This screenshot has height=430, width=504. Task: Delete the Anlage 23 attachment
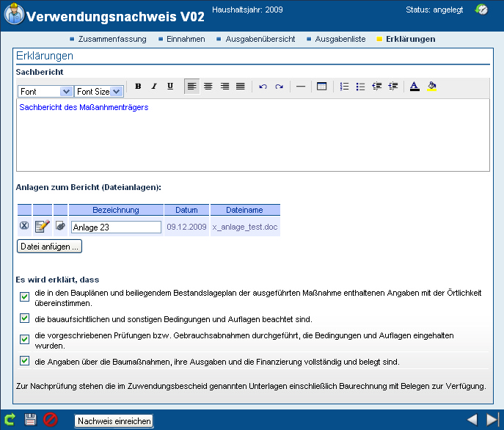coord(24,225)
